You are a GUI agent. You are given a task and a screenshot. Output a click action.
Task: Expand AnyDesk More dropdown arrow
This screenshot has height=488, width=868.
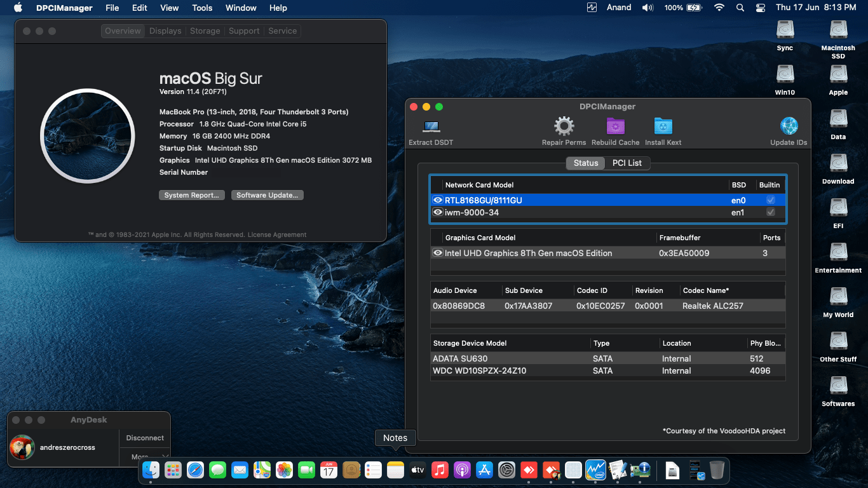165,456
